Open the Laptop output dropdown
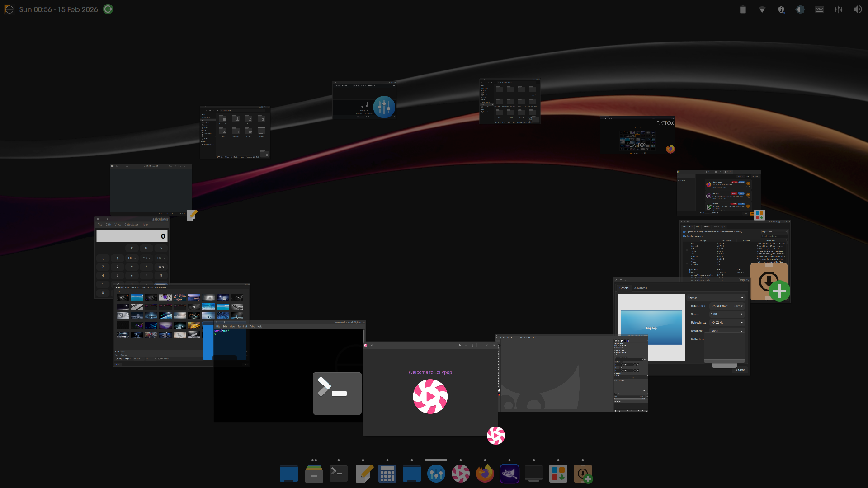868x488 pixels. pyautogui.click(x=716, y=298)
